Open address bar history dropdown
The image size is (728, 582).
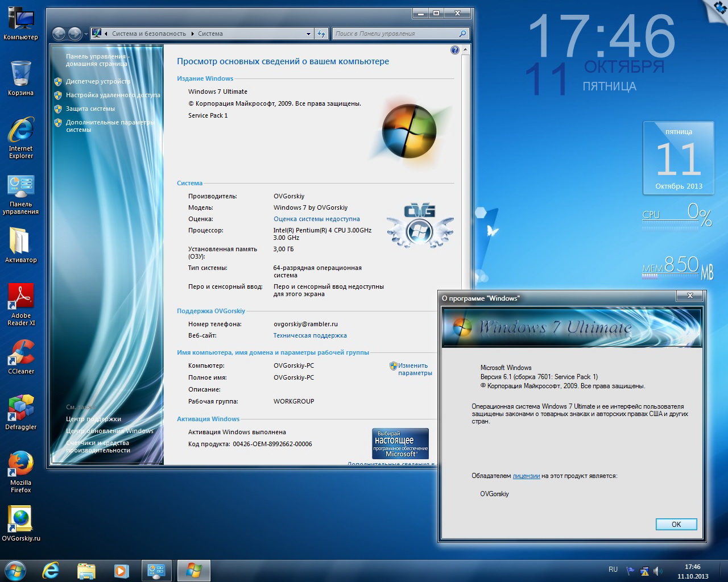308,34
